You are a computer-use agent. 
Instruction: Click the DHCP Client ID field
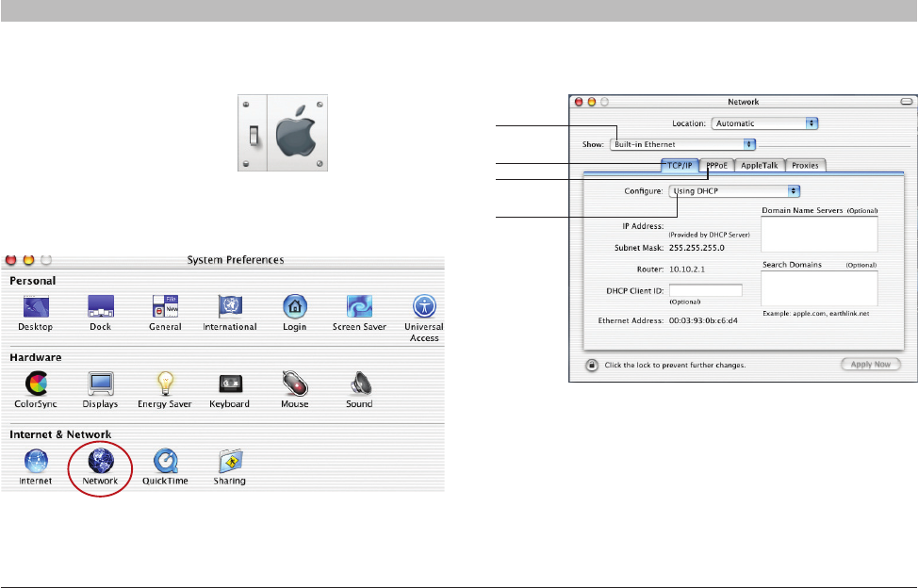(705, 291)
